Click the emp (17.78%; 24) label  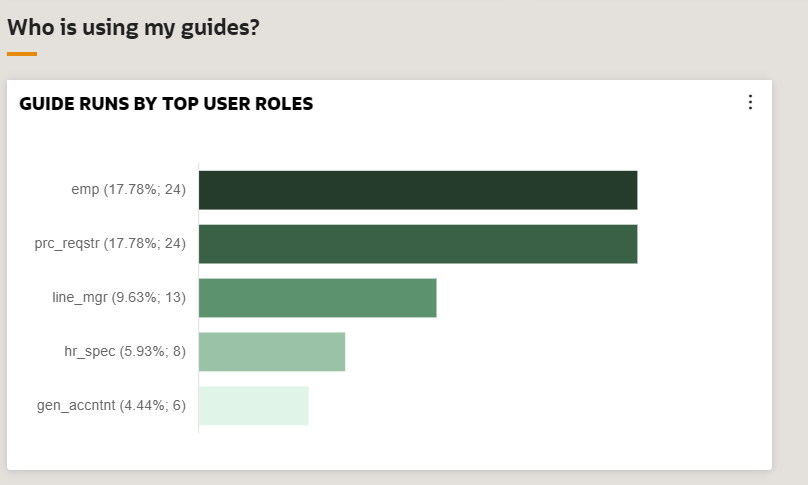point(128,190)
